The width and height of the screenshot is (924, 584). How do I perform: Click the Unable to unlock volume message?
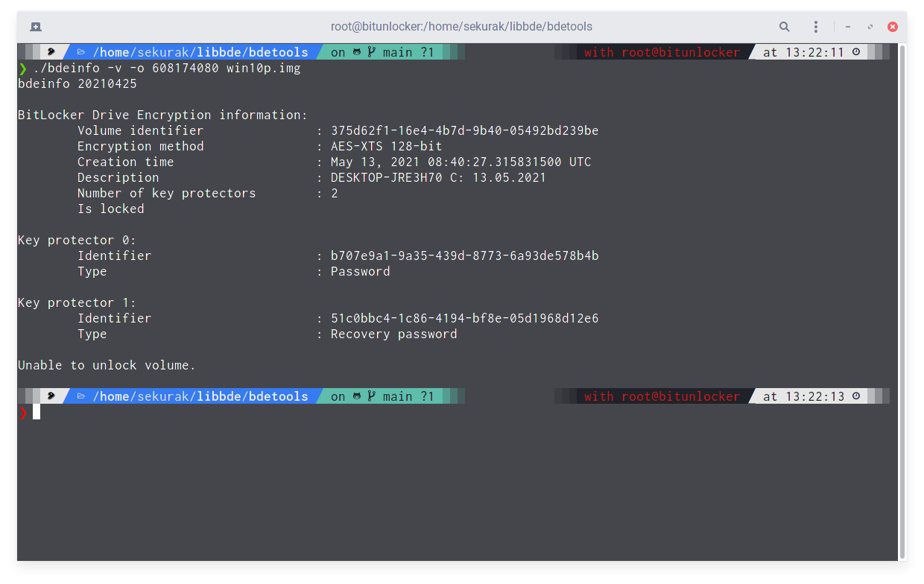coord(107,365)
